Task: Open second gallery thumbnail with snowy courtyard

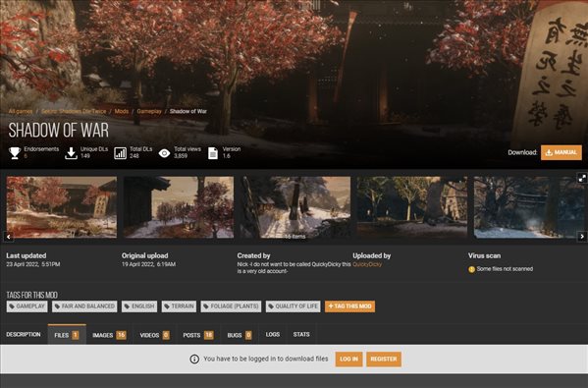Action: pyautogui.click(x=179, y=207)
